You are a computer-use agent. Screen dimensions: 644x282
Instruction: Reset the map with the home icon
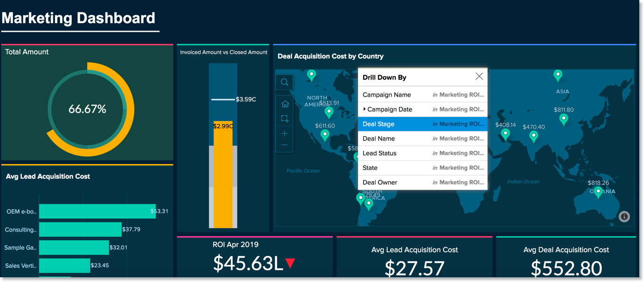click(x=284, y=103)
